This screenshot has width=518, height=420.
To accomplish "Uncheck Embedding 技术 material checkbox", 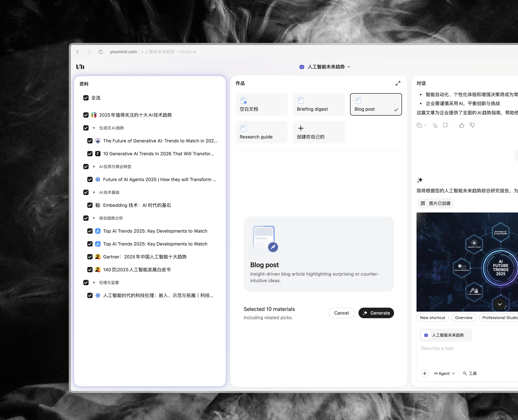I will tap(90, 205).
